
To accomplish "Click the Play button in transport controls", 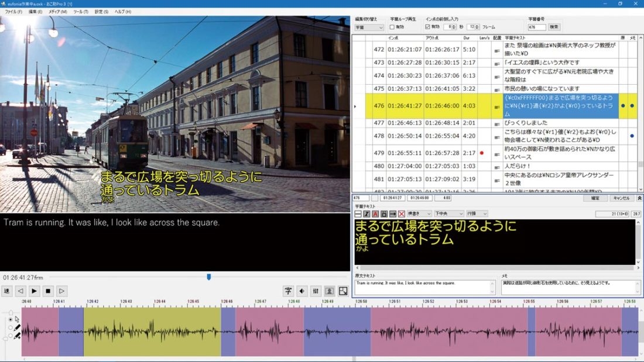I will pos(35,291).
